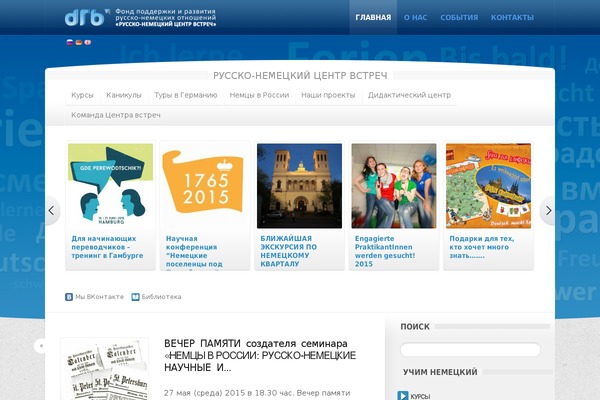Select the Наши проекты tab
This screenshot has width=600, height=400.
(x=328, y=95)
